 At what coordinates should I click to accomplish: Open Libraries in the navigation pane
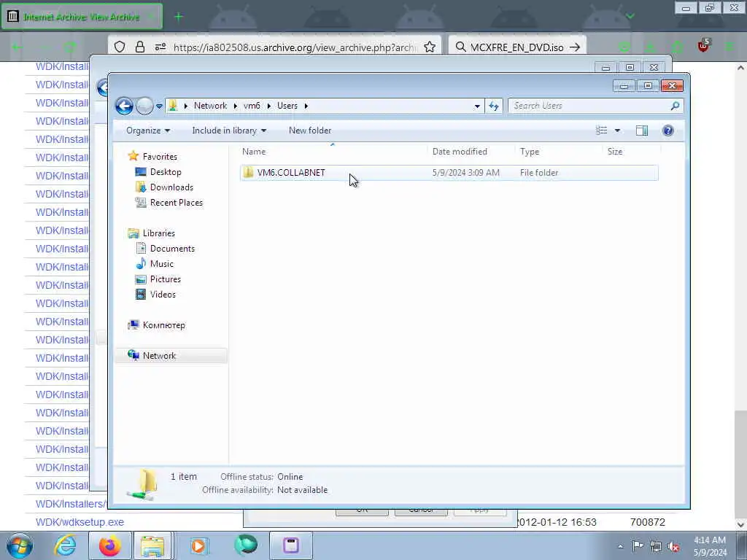click(158, 233)
